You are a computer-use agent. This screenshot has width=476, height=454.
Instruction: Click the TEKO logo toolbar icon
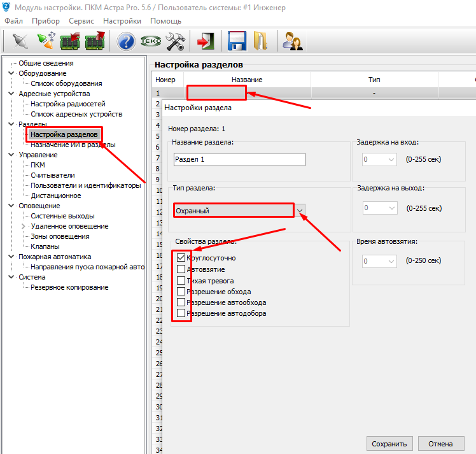coord(151,42)
